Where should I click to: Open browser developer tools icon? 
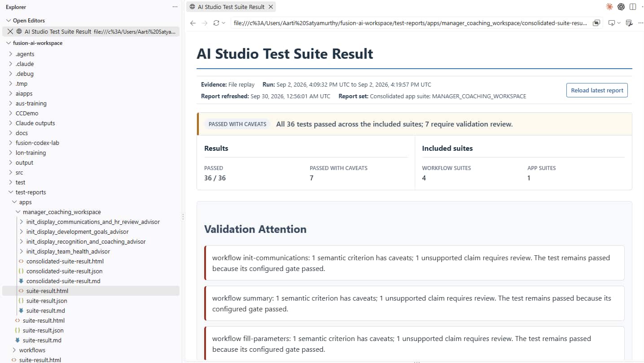pyautogui.click(x=629, y=23)
